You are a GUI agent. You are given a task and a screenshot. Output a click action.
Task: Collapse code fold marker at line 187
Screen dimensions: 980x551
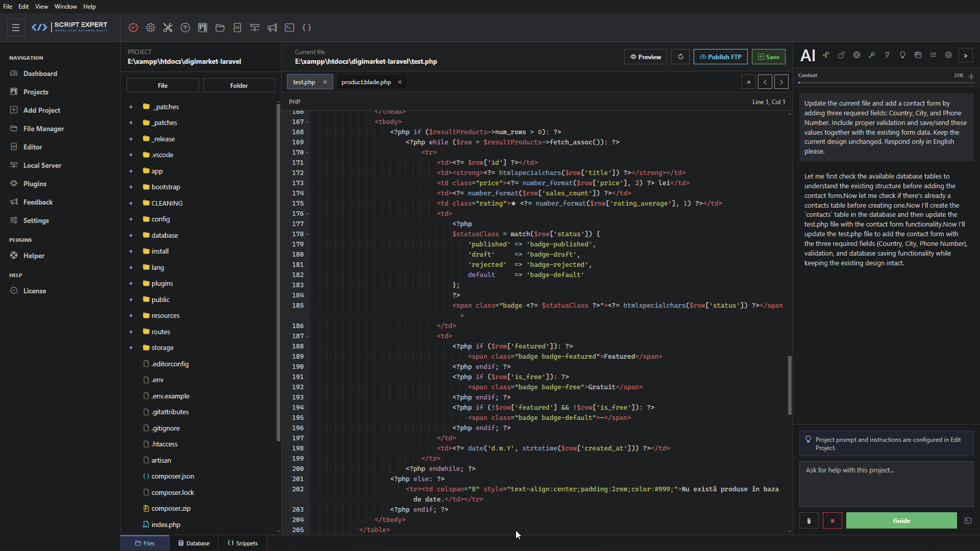pos(307,336)
